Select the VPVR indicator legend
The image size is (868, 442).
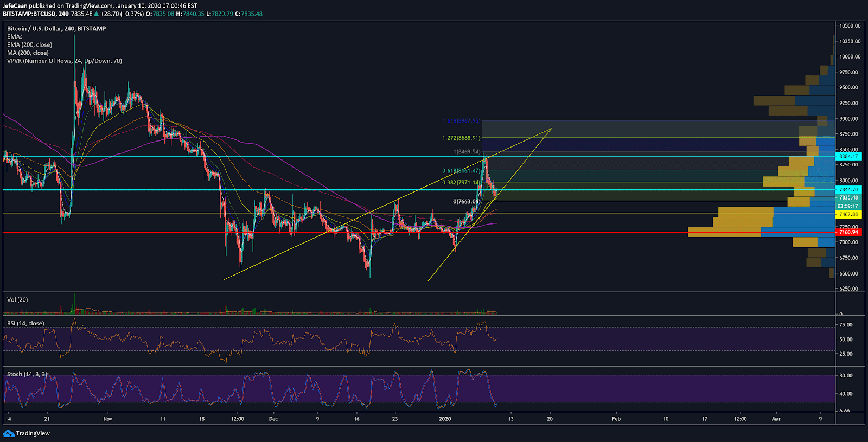point(65,61)
